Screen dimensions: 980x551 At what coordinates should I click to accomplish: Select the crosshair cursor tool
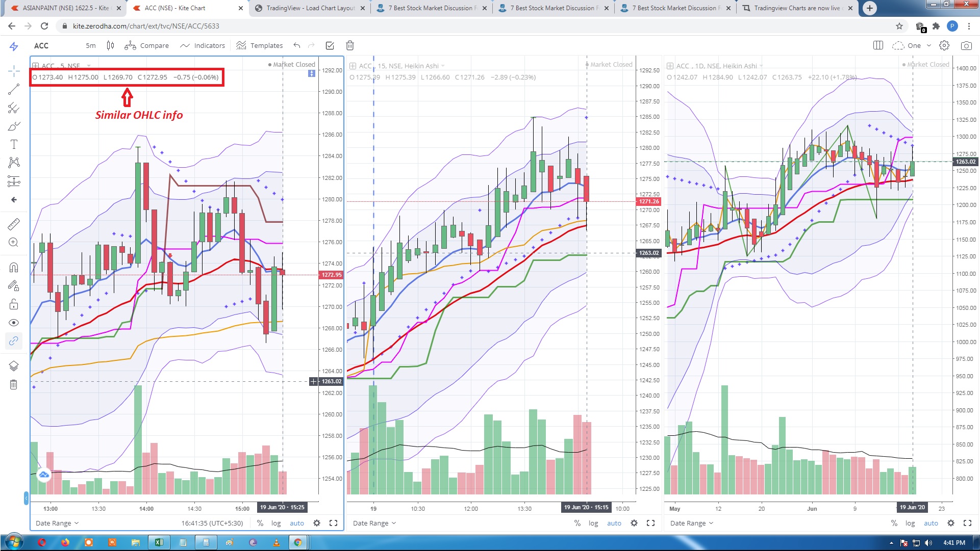click(x=14, y=71)
